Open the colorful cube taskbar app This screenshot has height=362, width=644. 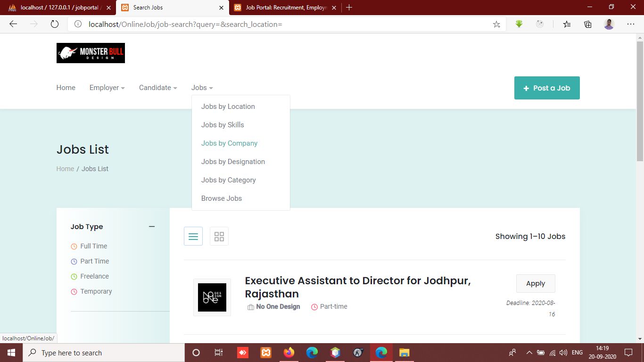point(335,353)
